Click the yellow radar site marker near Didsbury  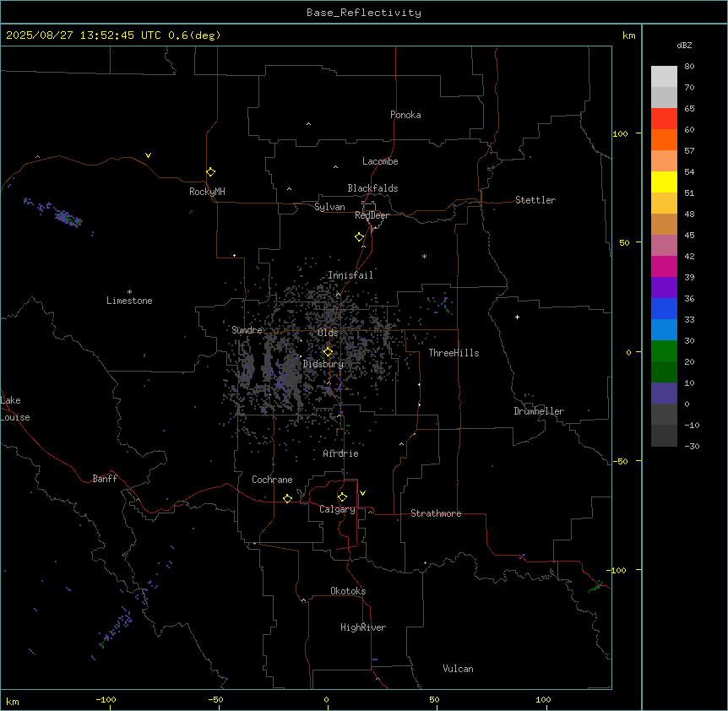point(328,352)
